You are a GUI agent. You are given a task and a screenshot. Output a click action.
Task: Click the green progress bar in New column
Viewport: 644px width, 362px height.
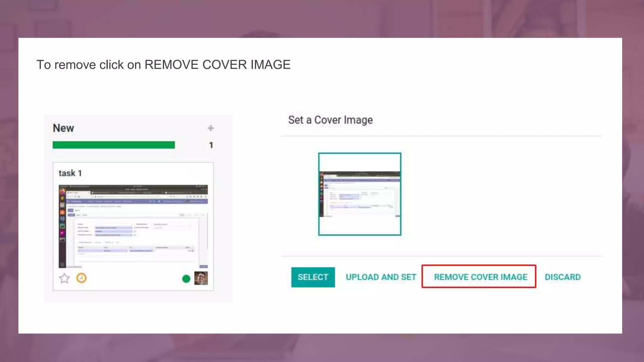pos(114,145)
